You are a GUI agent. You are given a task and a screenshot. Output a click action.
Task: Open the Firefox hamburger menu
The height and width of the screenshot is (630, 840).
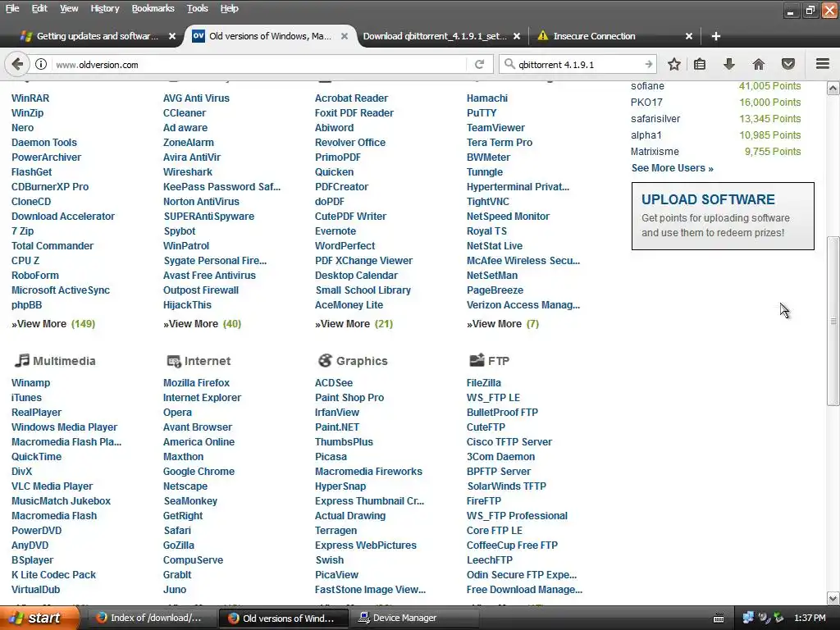pyautogui.click(x=822, y=64)
